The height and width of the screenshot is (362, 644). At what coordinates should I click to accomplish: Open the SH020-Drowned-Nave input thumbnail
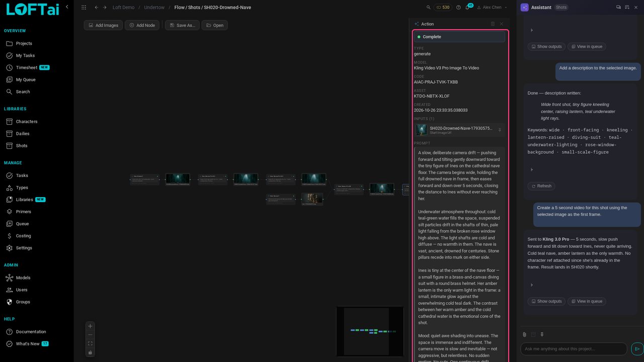pyautogui.click(x=422, y=130)
